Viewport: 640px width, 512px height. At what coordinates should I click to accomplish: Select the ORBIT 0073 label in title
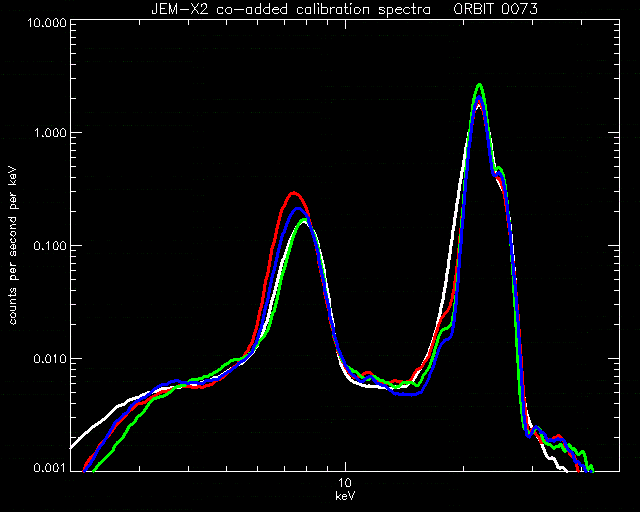click(495, 9)
